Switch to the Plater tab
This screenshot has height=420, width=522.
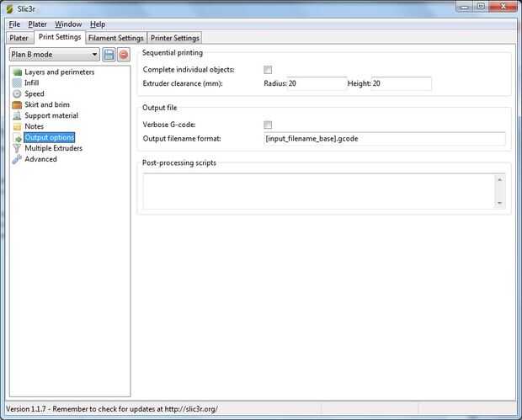tap(19, 38)
